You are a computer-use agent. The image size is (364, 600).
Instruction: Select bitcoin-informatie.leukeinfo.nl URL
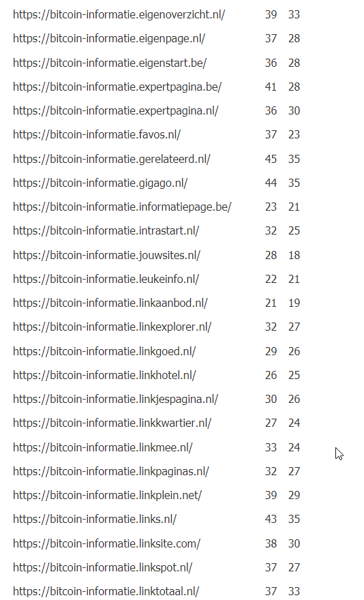click(106, 280)
